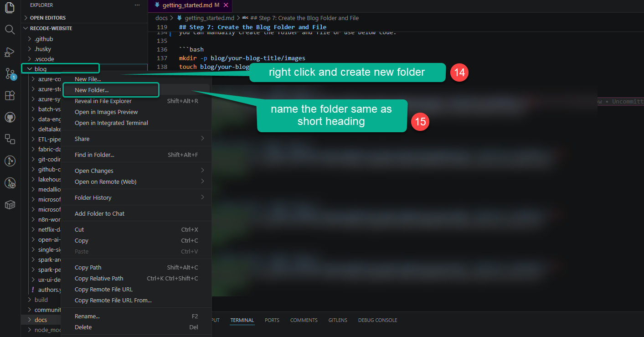This screenshot has height=337, width=644.
Task: Switch to PORTS panel tab
Action: pyautogui.click(x=272, y=320)
